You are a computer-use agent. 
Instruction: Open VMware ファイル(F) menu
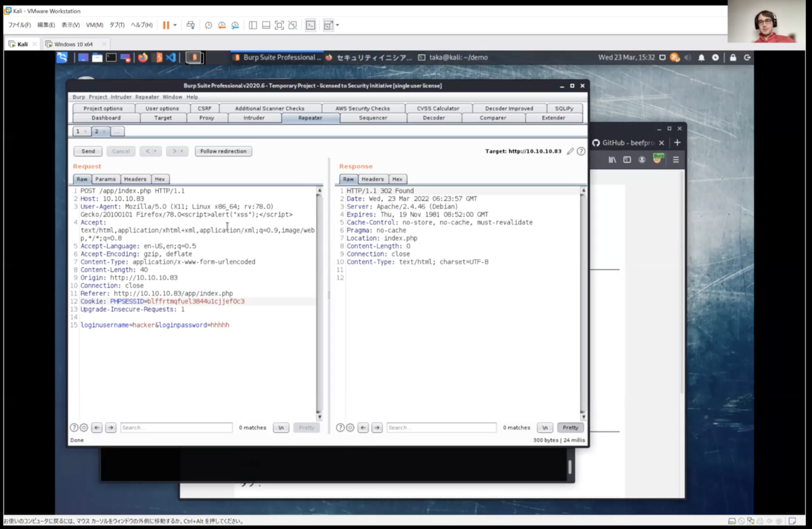19,25
